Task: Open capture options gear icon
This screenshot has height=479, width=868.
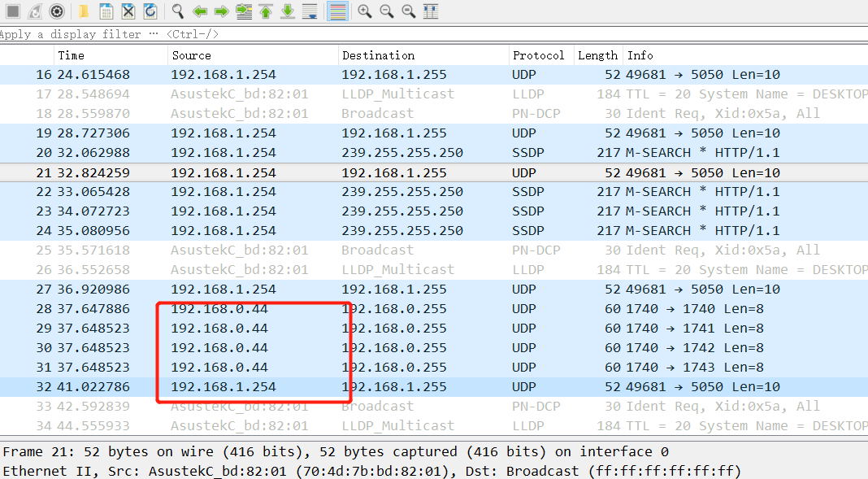Action: (57, 11)
